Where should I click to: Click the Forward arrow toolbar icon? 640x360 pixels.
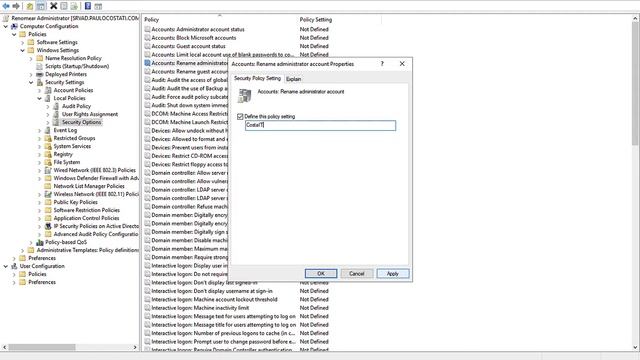pos(16,6)
